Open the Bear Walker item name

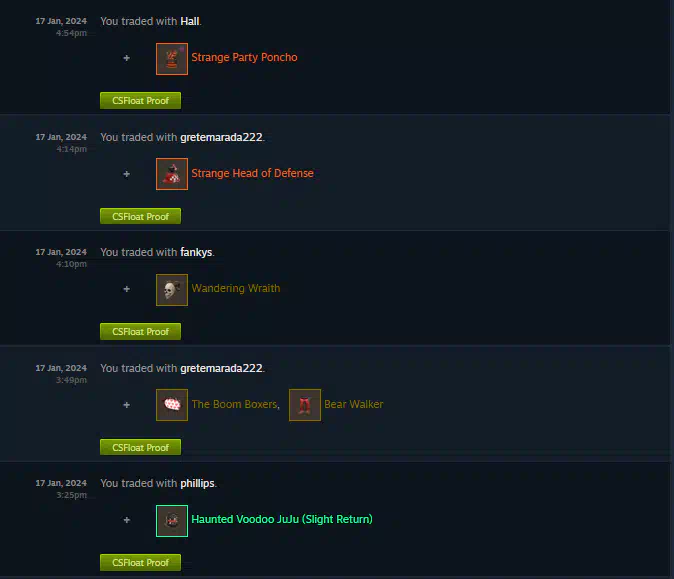(354, 404)
